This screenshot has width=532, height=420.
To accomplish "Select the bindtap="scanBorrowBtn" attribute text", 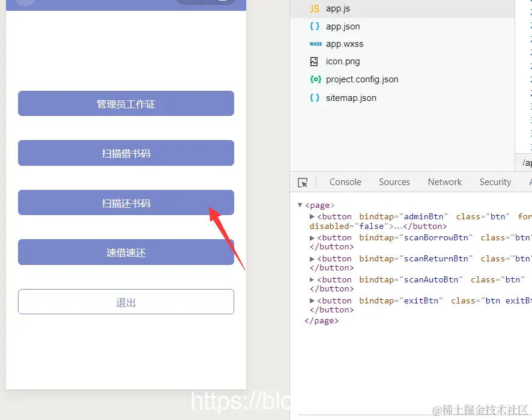I will tap(416, 238).
